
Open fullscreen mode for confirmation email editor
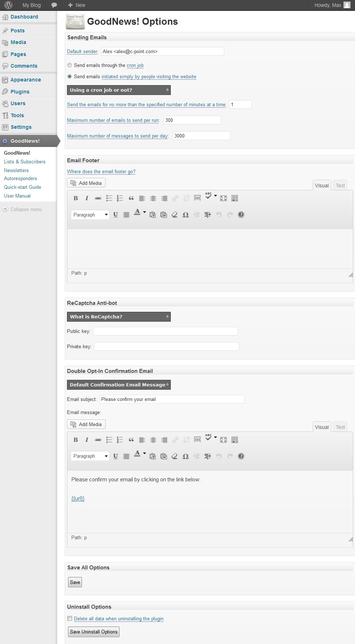coord(224,440)
